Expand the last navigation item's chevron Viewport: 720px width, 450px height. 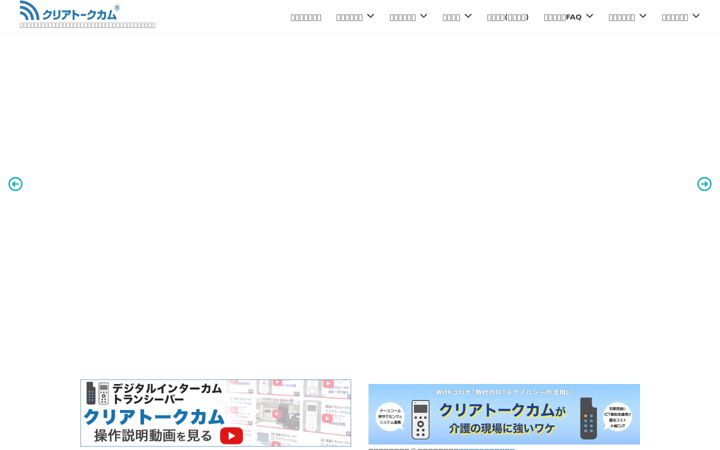click(x=696, y=16)
